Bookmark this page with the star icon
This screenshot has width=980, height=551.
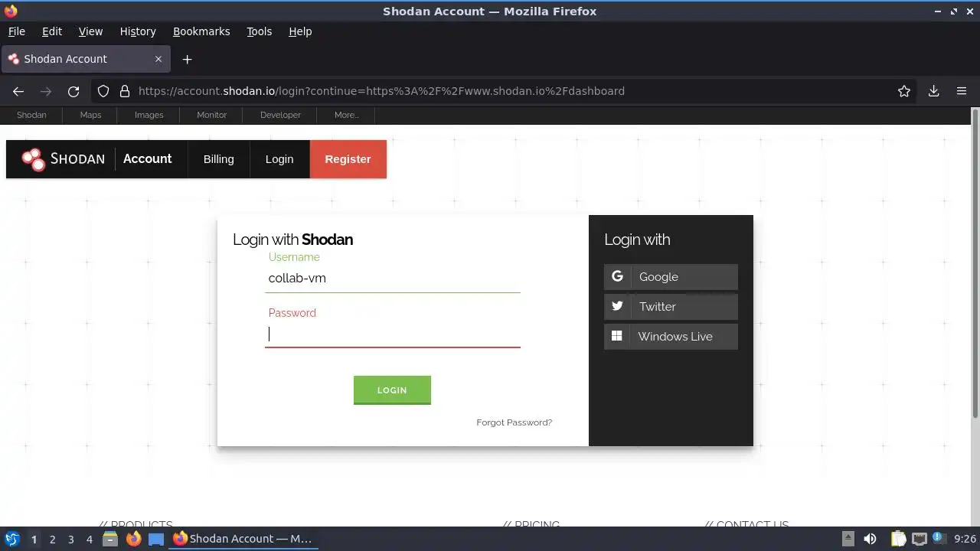(904, 91)
